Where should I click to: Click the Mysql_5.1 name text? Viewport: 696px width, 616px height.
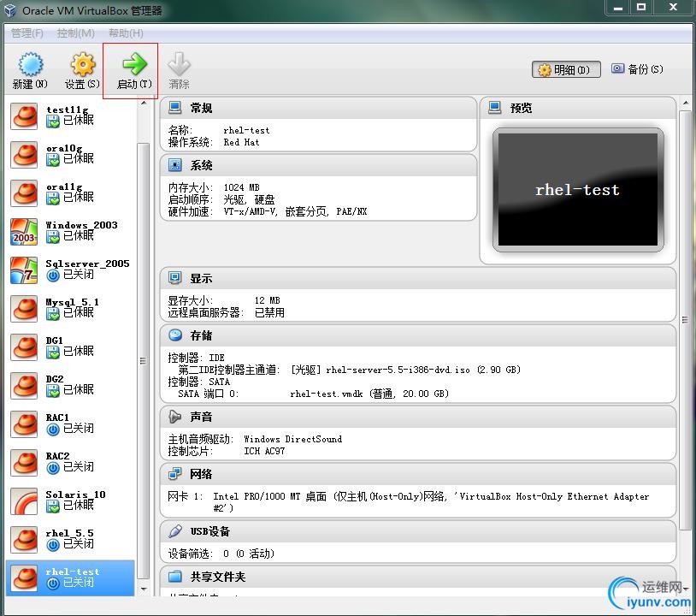[73, 302]
